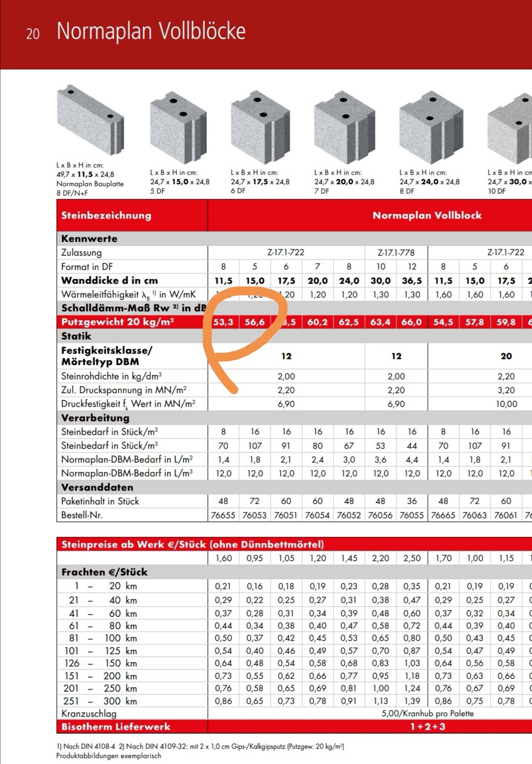Image resolution: width=532 pixels, height=764 pixels.
Task: Click the 24,7 x 24,0 block image
Action: click(430, 127)
